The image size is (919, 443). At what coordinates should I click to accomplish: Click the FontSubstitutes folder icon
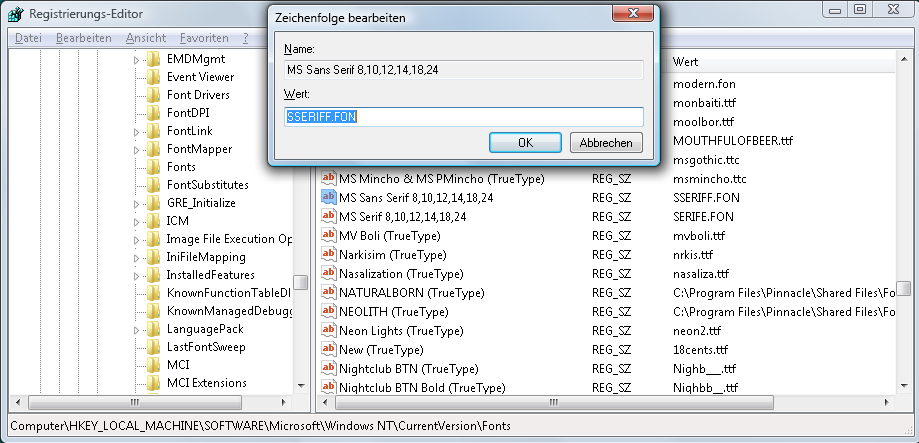(153, 185)
